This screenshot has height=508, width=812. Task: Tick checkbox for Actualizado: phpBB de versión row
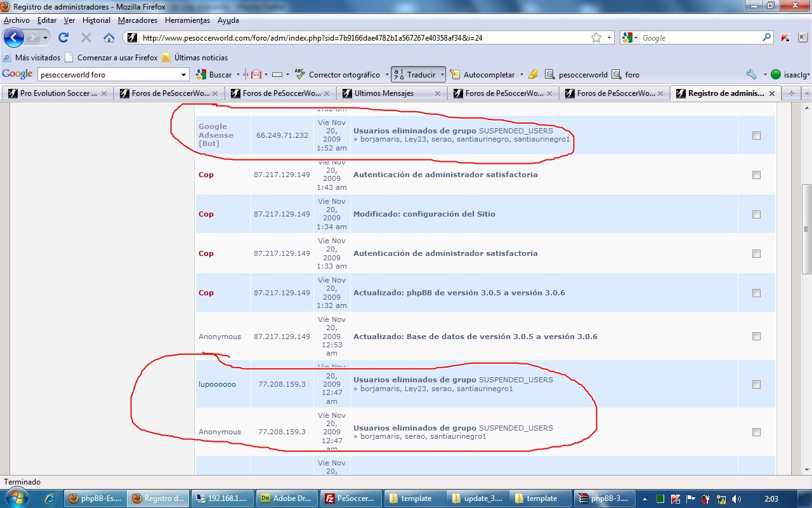756,293
